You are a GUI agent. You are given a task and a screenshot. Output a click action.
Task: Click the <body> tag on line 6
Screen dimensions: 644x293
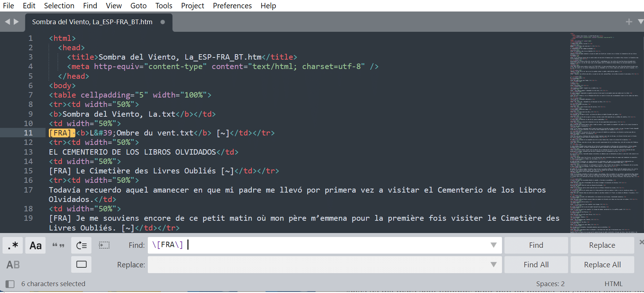click(63, 86)
